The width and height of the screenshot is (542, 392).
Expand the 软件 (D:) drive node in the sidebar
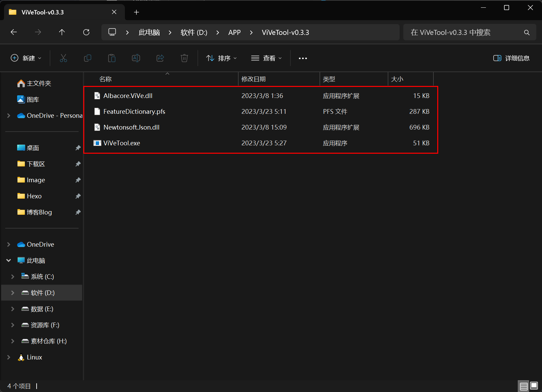pos(13,293)
